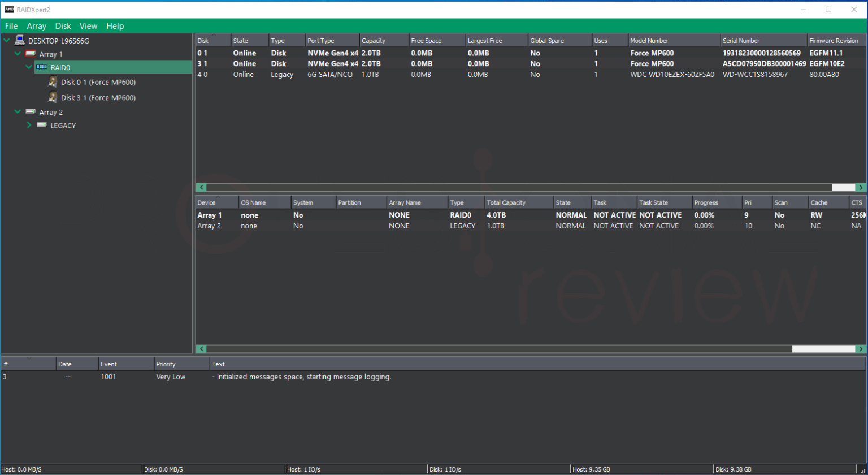Click the array table horizontal scrollbar thumb
Screen dimensions: 868x475
pos(824,349)
